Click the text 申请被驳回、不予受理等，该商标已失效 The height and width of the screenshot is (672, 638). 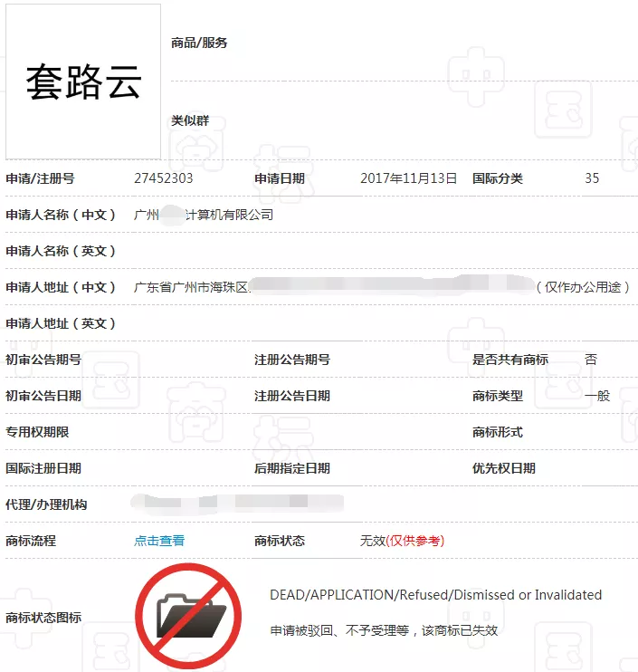(x=384, y=630)
